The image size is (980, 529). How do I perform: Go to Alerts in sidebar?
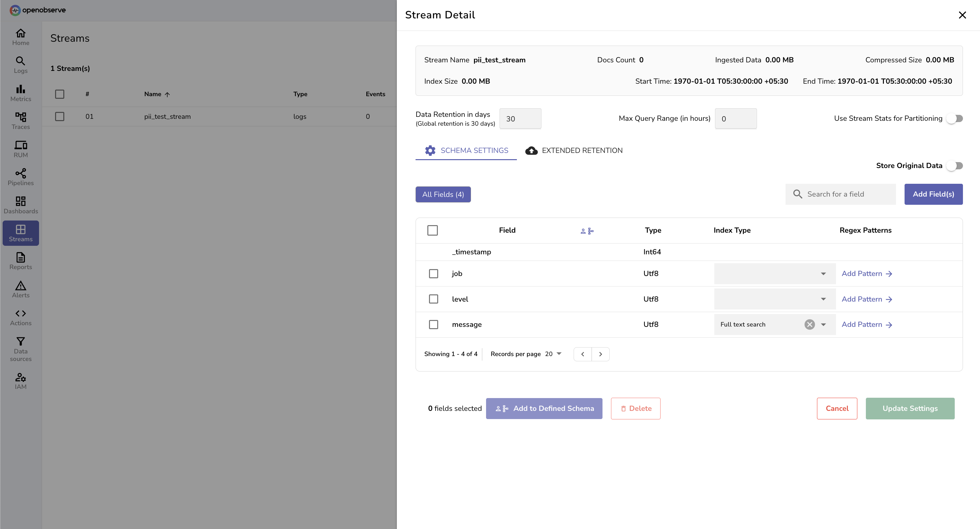click(x=21, y=289)
